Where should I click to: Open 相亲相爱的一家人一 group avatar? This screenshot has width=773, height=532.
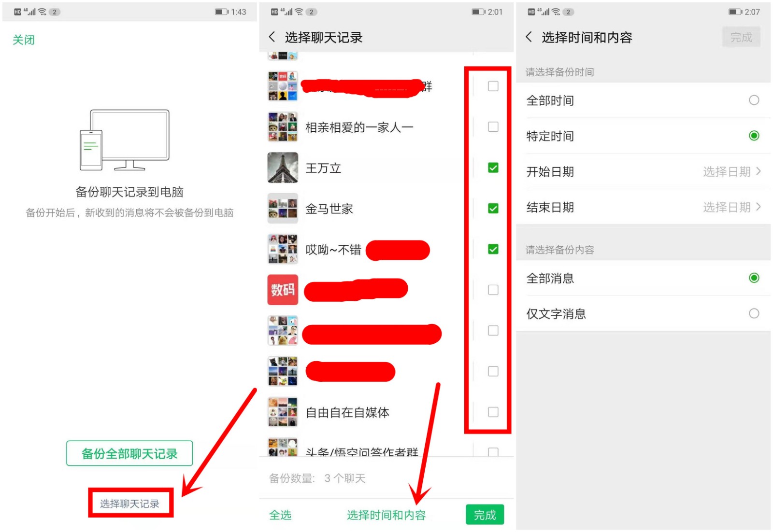point(283,127)
